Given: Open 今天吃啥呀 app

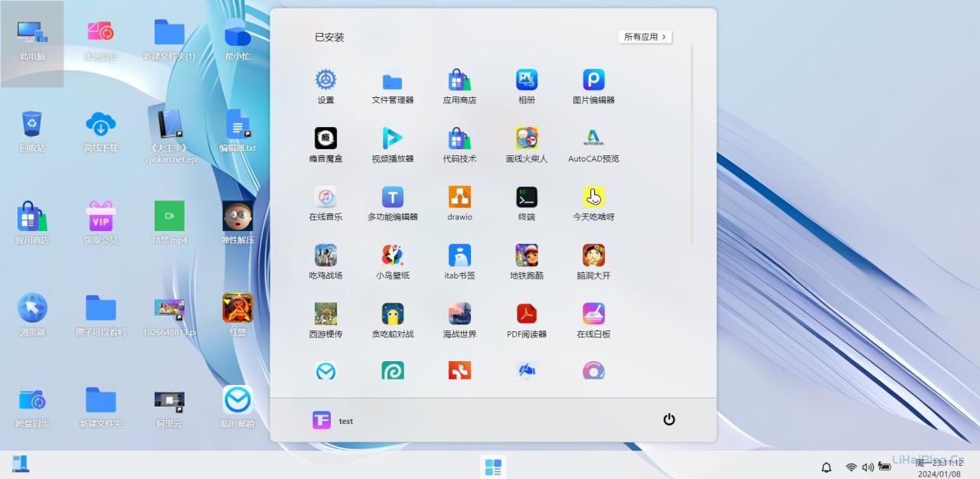Looking at the screenshot, I should 593,204.
